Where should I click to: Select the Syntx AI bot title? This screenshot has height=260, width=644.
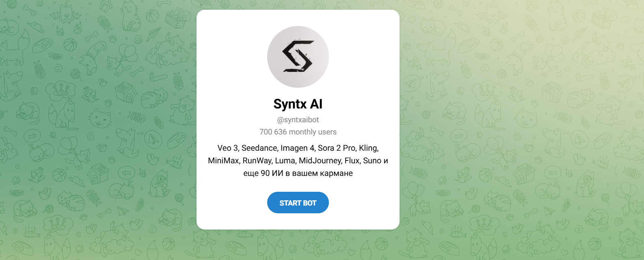(298, 104)
